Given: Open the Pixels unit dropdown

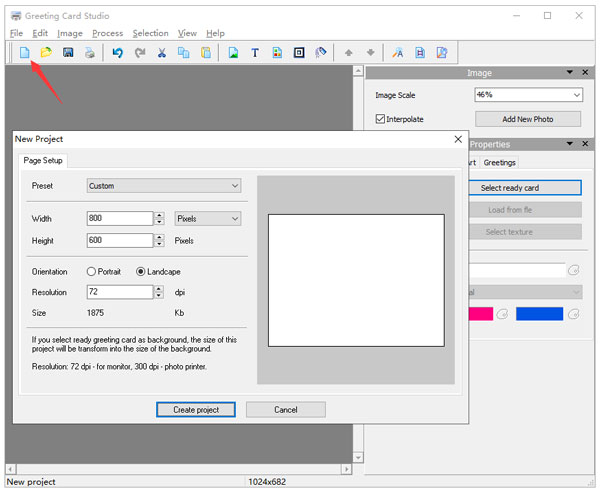Looking at the screenshot, I should click(x=207, y=218).
